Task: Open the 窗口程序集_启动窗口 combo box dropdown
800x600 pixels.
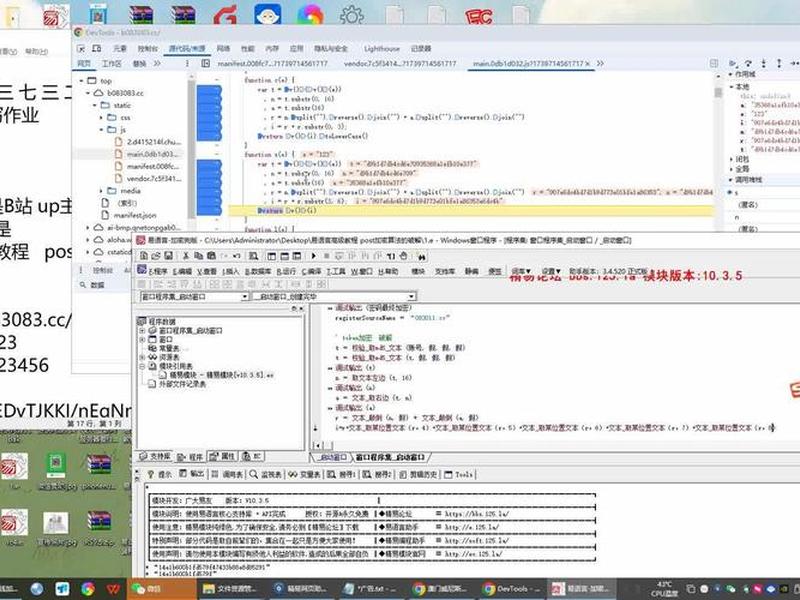Action: pos(244,296)
